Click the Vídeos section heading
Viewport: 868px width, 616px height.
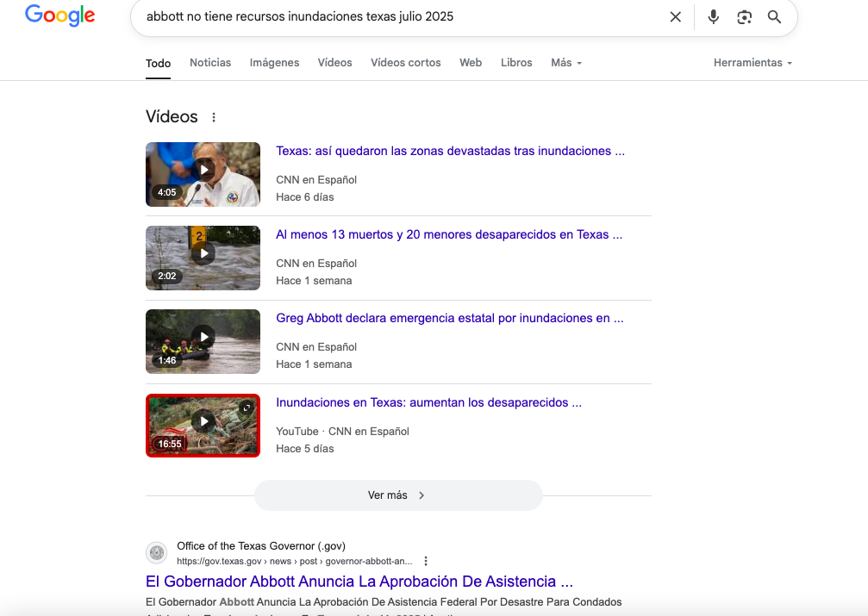172,117
